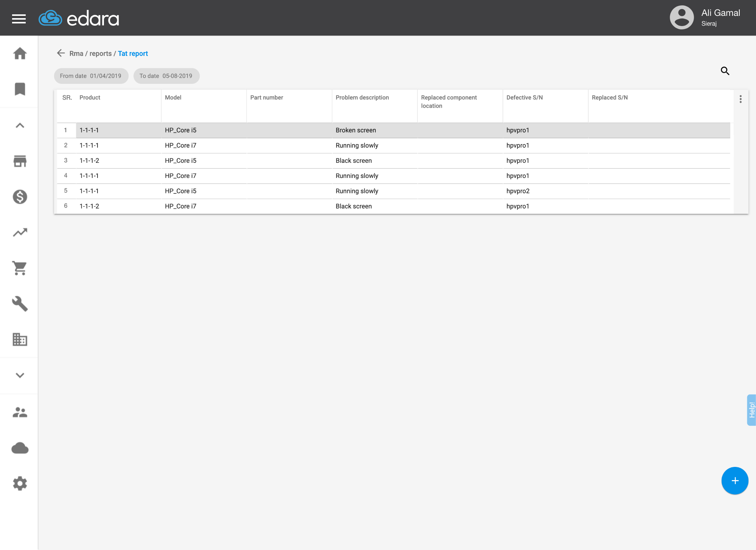Viewport: 756px width, 550px height.
Task: Click the cloud icon in sidebar
Action: point(20,448)
